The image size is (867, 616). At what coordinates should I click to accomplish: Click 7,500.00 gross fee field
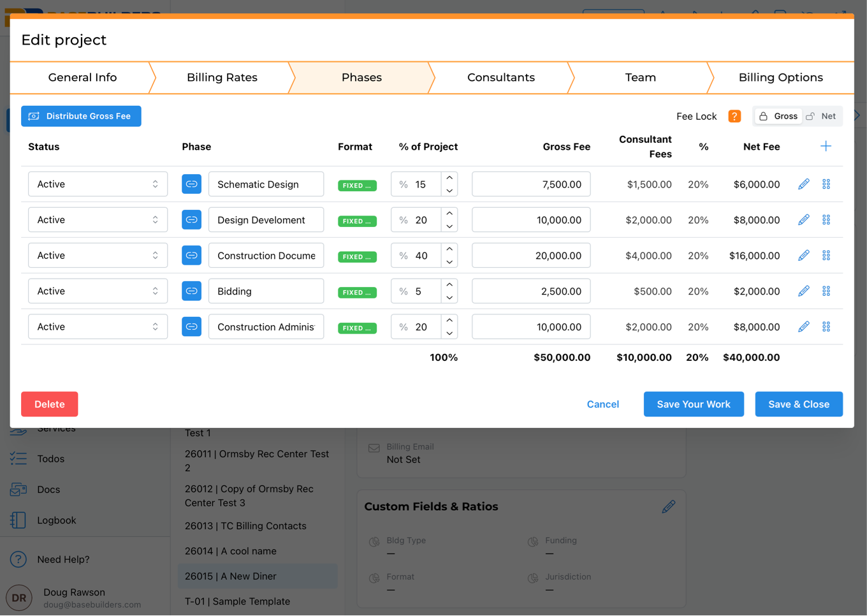point(531,184)
